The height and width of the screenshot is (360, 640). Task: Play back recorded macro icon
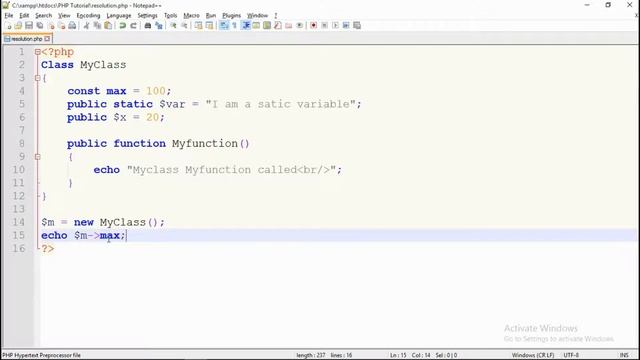pyautogui.click(x=335, y=25)
